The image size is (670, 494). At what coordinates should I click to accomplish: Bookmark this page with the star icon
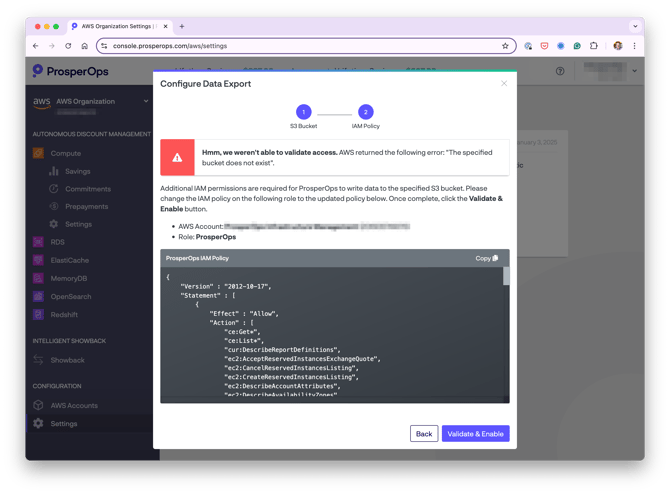click(x=505, y=46)
